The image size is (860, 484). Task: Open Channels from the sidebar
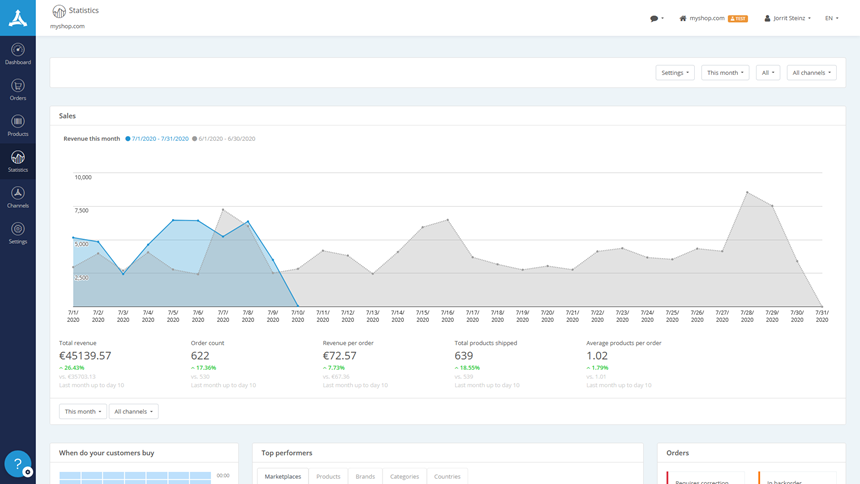pyautogui.click(x=18, y=196)
